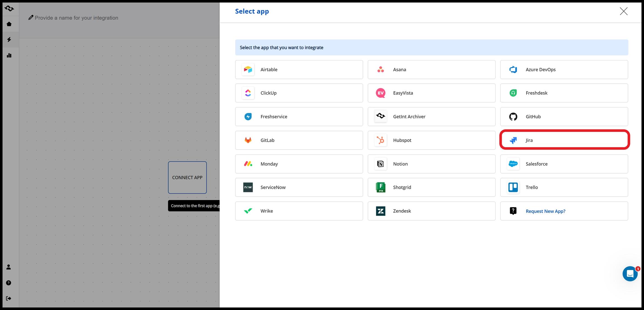This screenshot has width=644, height=310.
Task: Open the chat support bubble
Action: (630, 274)
